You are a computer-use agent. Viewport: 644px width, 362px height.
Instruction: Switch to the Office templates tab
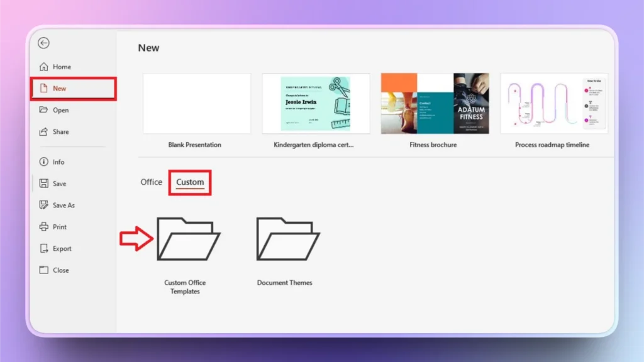(151, 182)
